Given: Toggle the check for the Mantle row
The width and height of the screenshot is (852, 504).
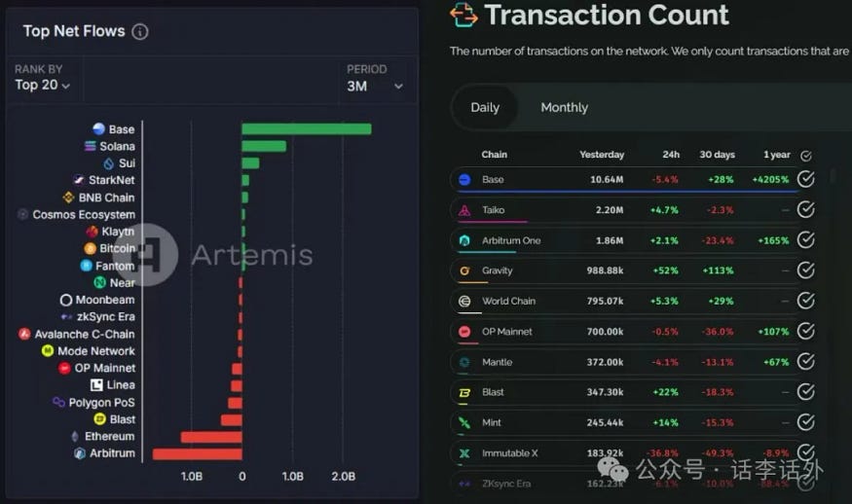Looking at the screenshot, I should (806, 361).
